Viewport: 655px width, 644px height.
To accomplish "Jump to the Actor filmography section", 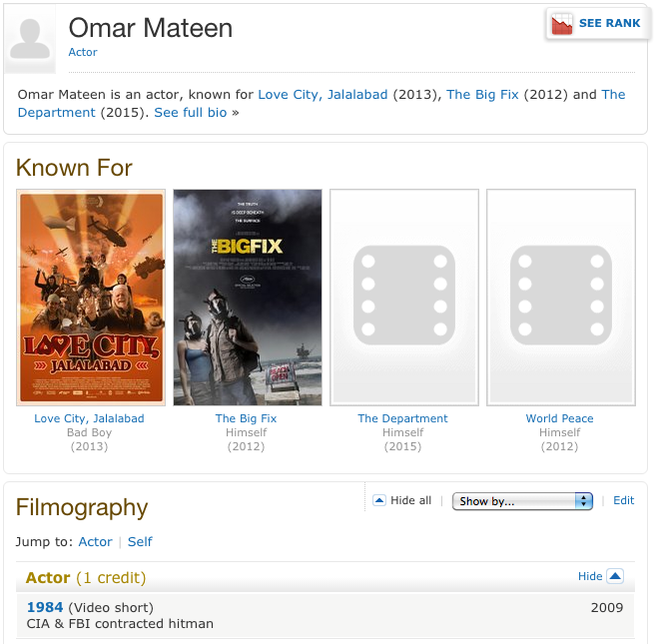I will pos(96,541).
